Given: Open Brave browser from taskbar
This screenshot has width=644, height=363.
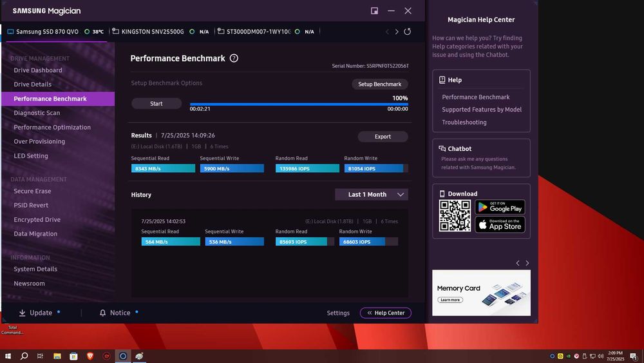Looking at the screenshot, I should 90,356.
